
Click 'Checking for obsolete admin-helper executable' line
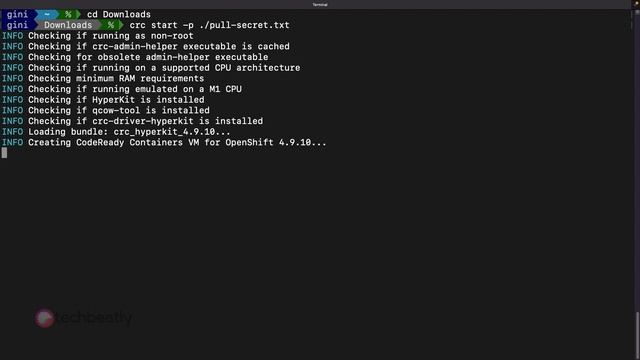click(148, 57)
